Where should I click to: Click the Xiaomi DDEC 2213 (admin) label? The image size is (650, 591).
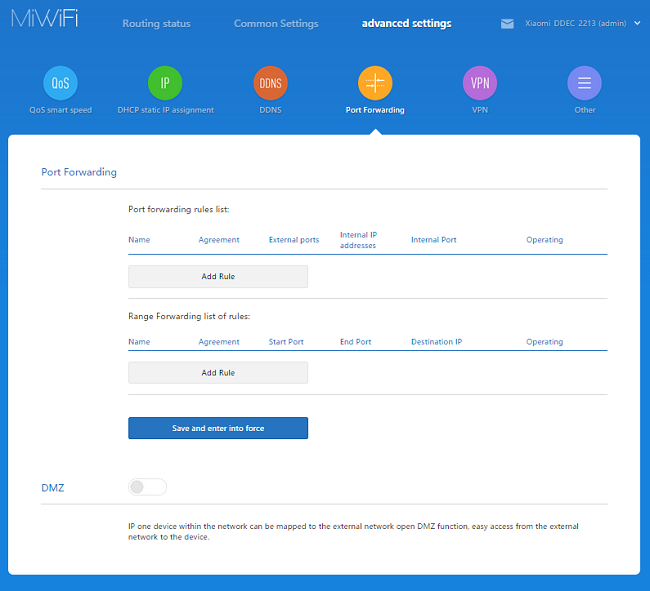coord(575,23)
